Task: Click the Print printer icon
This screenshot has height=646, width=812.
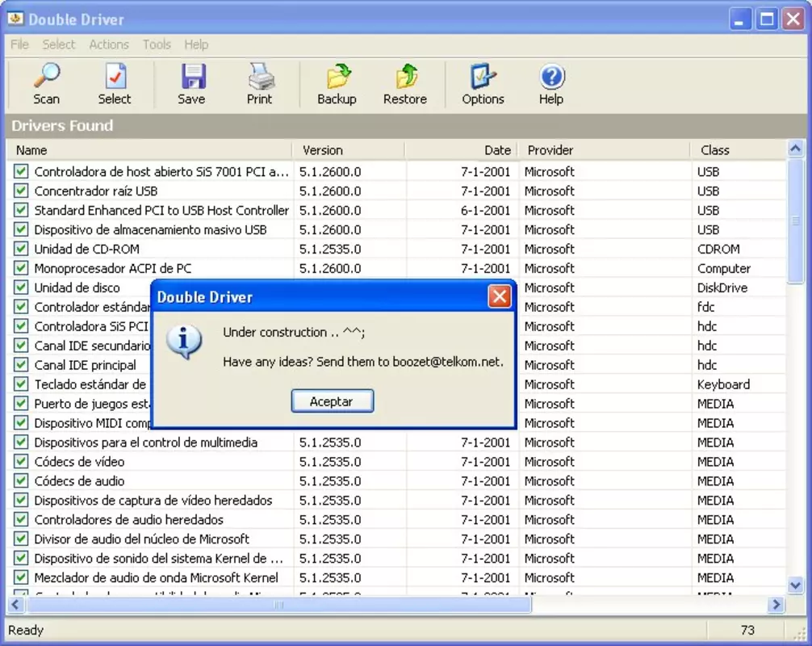Action: (261, 76)
